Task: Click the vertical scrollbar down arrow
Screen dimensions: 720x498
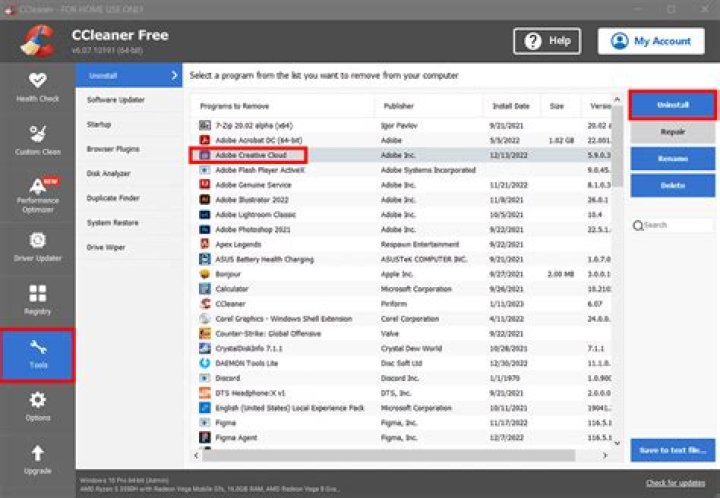Action: click(617, 443)
